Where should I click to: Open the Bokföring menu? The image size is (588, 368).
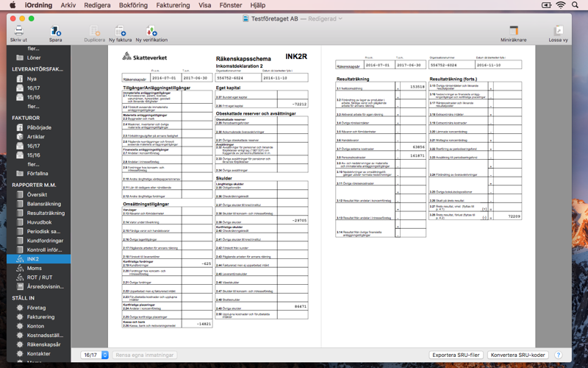[x=133, y=5]
